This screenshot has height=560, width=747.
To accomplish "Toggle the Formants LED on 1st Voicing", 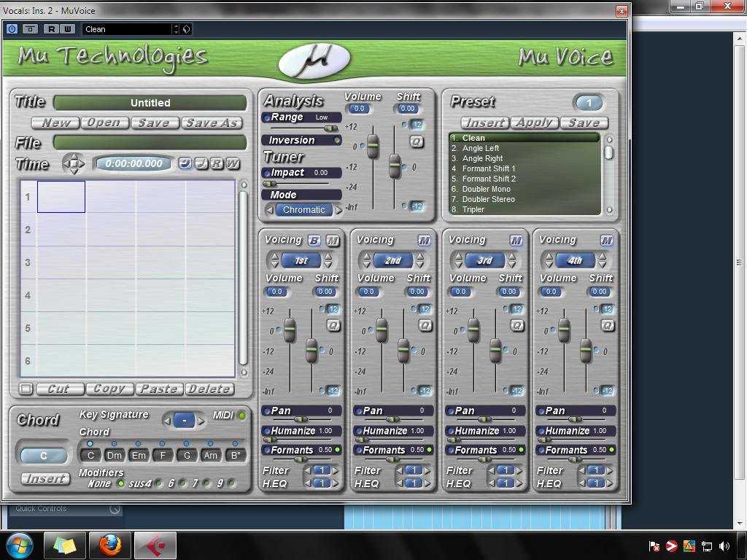I will [338, 450].
